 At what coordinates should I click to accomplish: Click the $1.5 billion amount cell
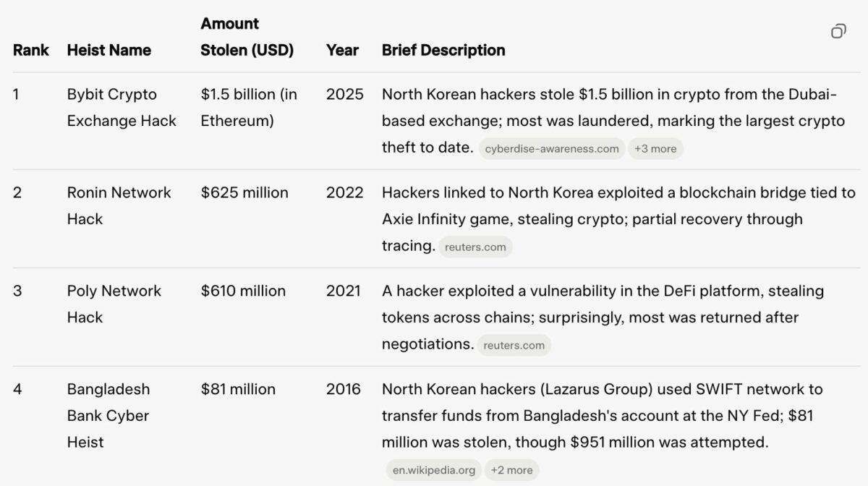point(249,108)
